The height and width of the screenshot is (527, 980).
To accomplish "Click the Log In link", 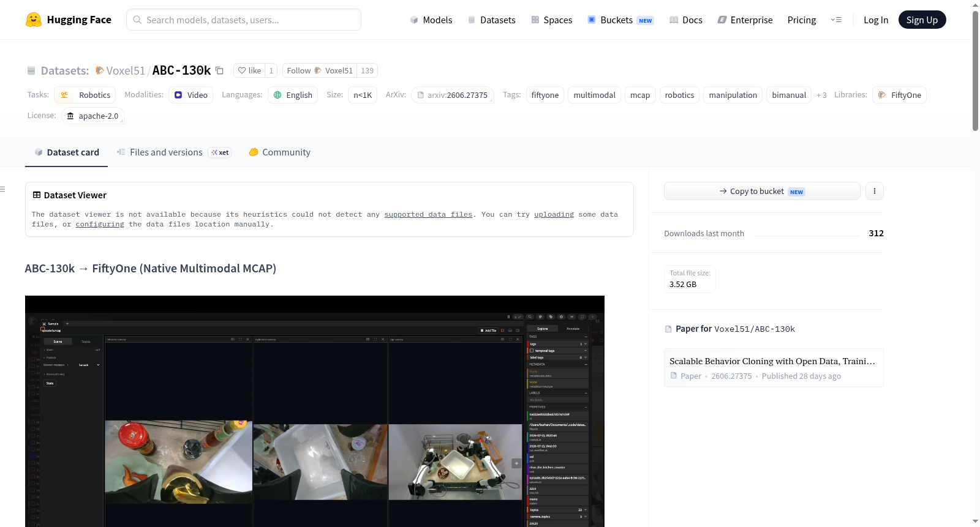I will click(876, 20).
